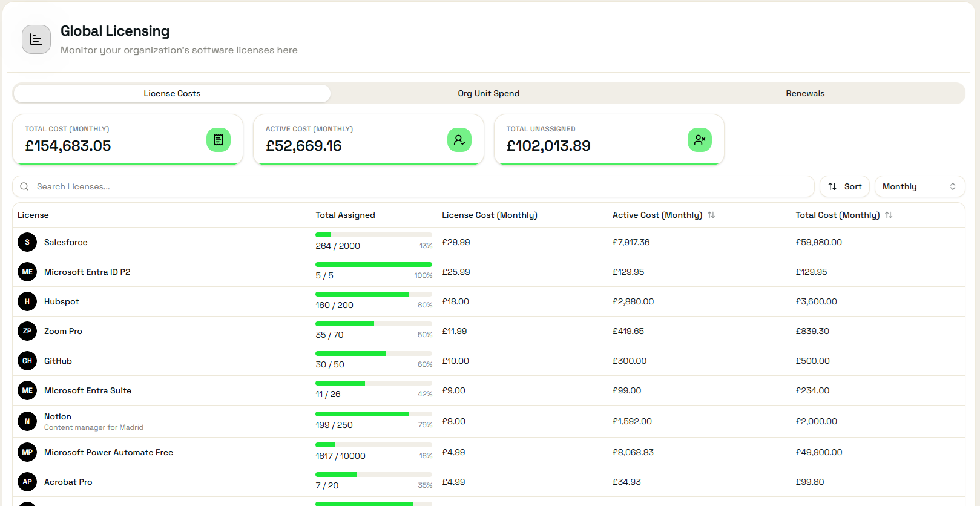Click the License Cost (Monthly) column header
Viewport: 980px width, 506px height.
490,215
